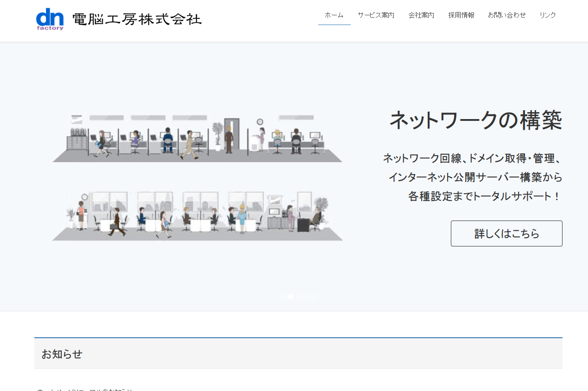Open the リンク page
The width and height of the screenshot is (588, 391).
click(x=548, y=15)
